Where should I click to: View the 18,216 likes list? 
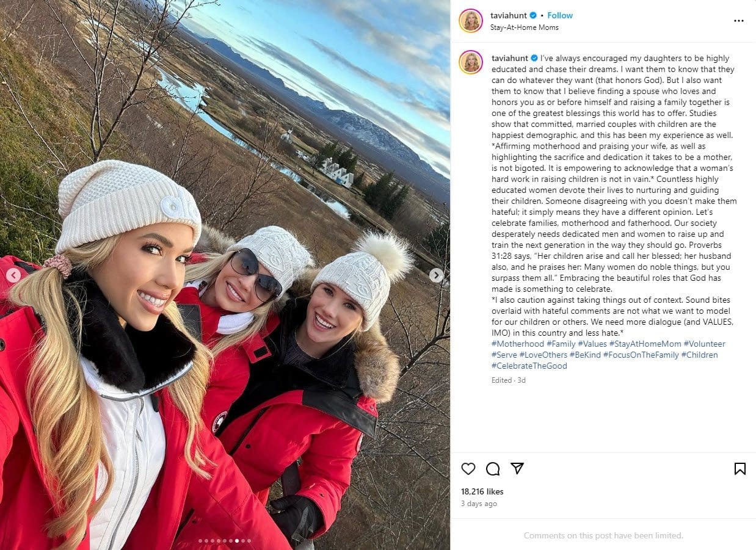(482, 491)
